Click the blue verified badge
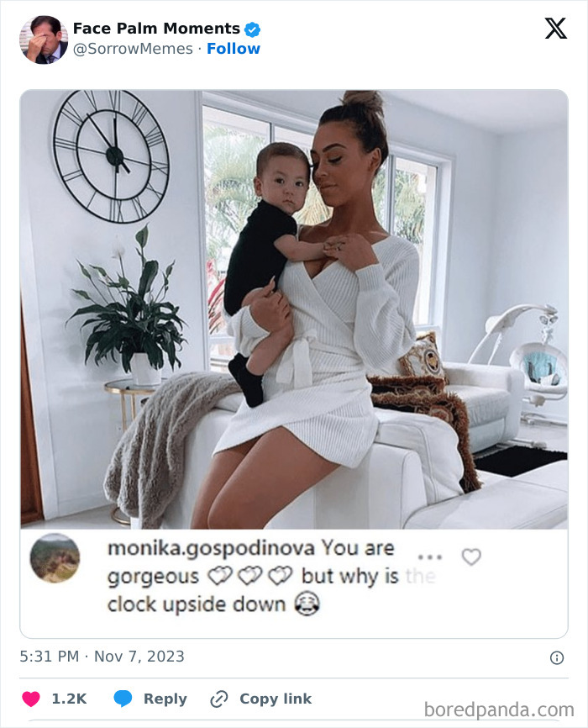Viewport: 588px width, 728px height. click(x=252, y=29)
